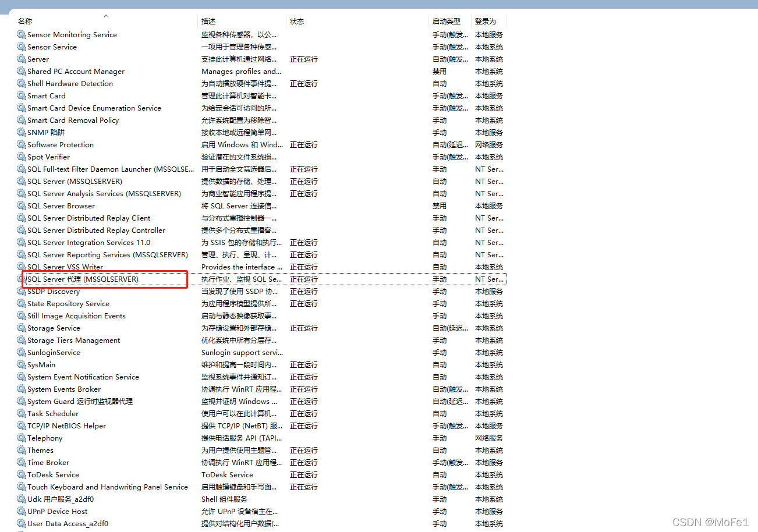The image size is (758, 532).
Task: Click gear icon of Udk 用户服务_a2df0
Action: pos(22,499)
